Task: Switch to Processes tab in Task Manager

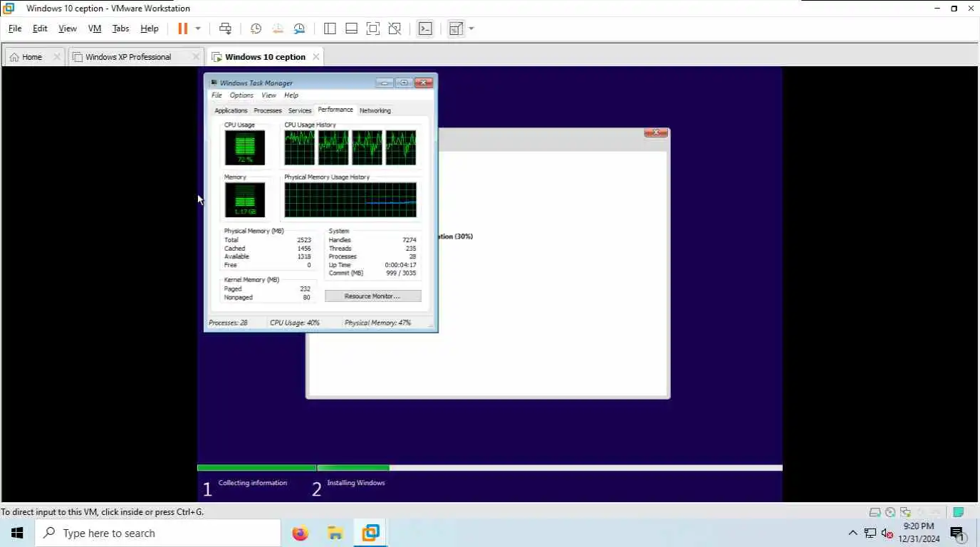Action: tap(268, 110)
